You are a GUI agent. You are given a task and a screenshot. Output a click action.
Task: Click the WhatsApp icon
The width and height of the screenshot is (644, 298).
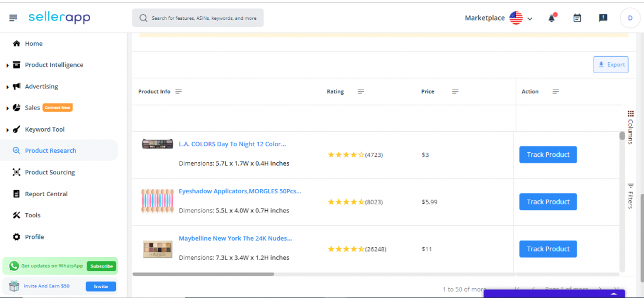[x=14, y=266]
